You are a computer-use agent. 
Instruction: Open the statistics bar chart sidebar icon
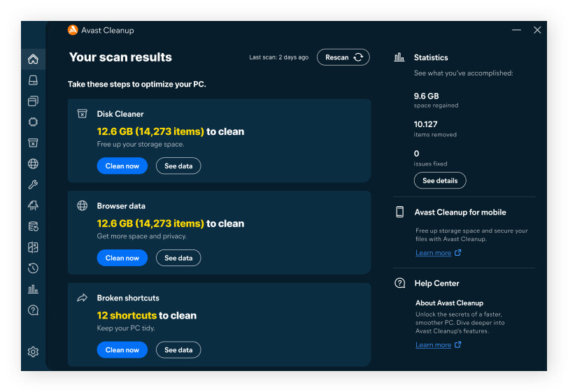click(33, 289)
